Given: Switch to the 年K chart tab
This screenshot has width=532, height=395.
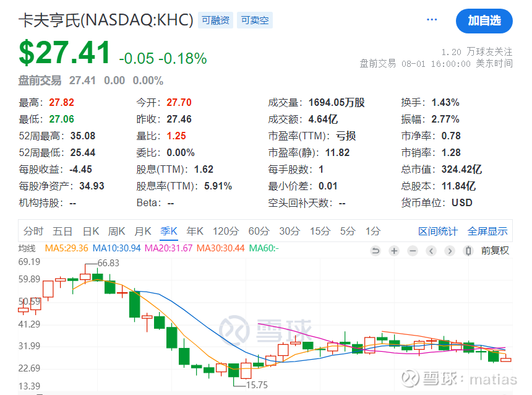Looking at the screenshot, I should tap(195, 232).
